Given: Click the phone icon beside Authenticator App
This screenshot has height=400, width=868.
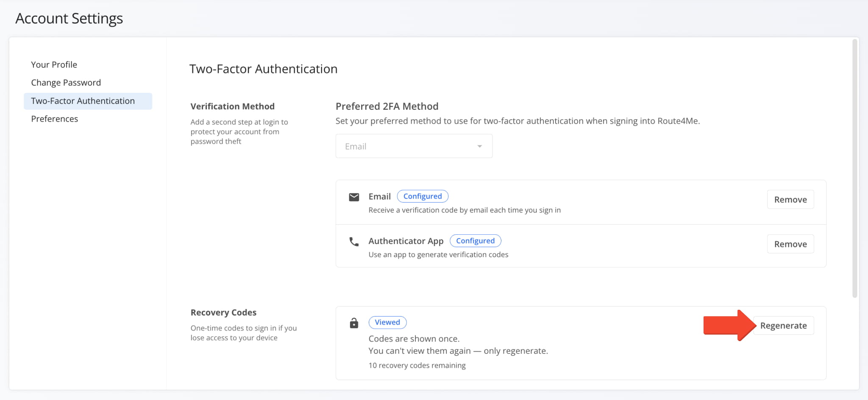Looking at the screenshot, I should 354,242.
